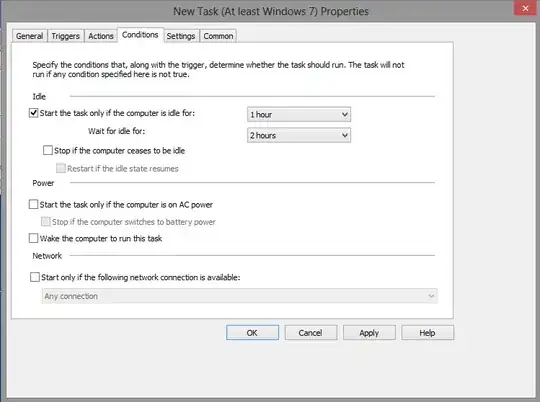The width and height of the screenshot is (540, 402).
Task: Check Start only if on AC power
Action: tap(33, 204)
